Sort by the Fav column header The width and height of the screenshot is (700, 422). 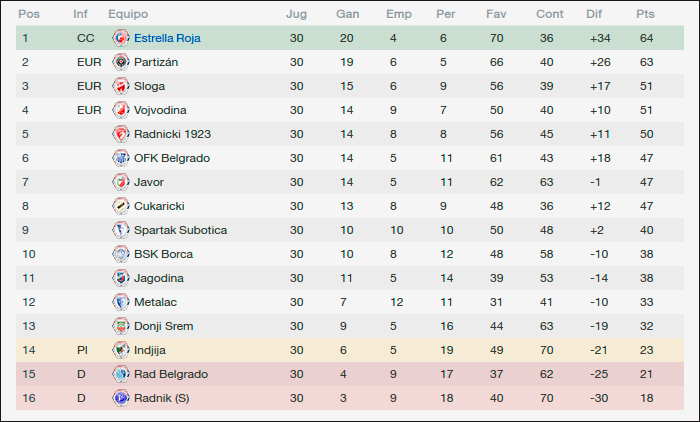coord(496,14)
